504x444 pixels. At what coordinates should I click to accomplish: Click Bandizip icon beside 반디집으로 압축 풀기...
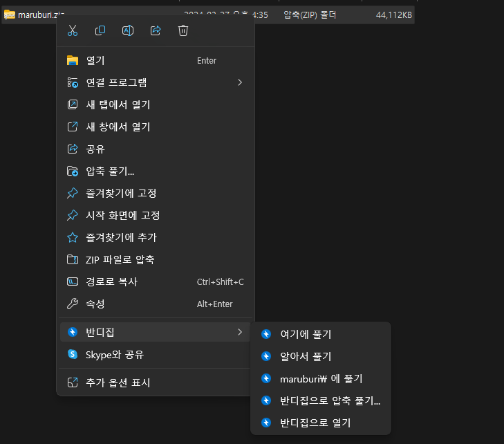point(266,400)
